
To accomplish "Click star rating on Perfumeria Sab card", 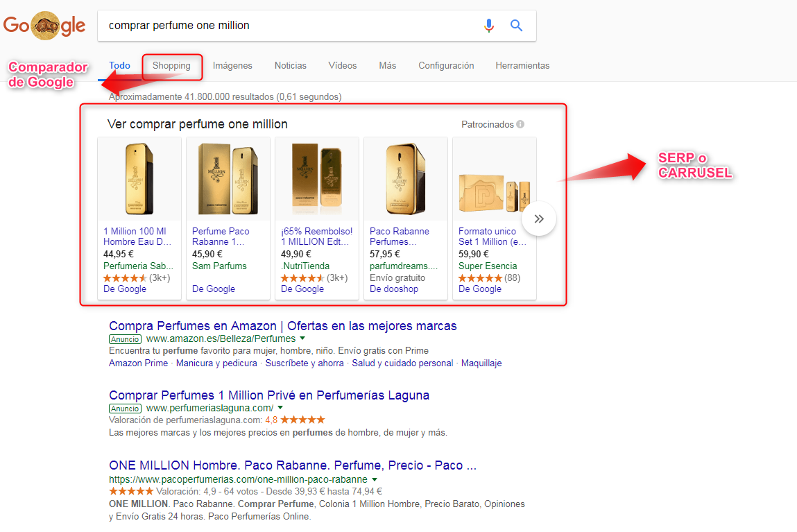I will tap(125, 278).
